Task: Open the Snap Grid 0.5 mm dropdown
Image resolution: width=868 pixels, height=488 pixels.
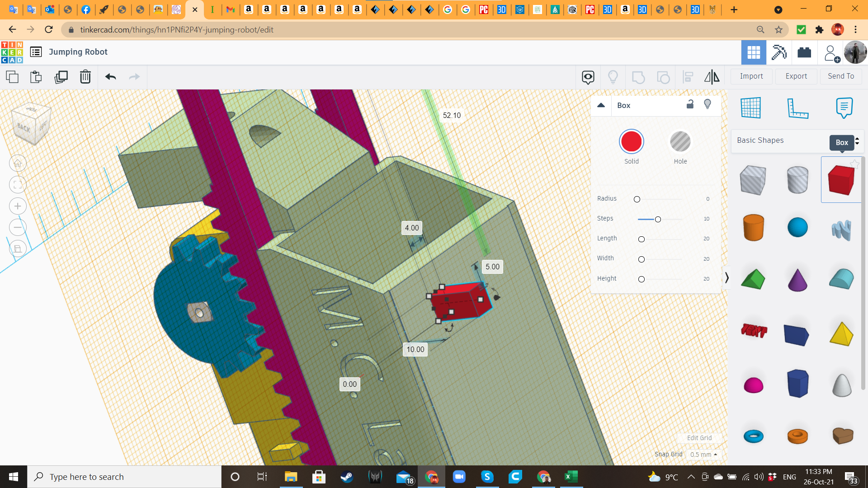Action: click(x=703, y=455)
